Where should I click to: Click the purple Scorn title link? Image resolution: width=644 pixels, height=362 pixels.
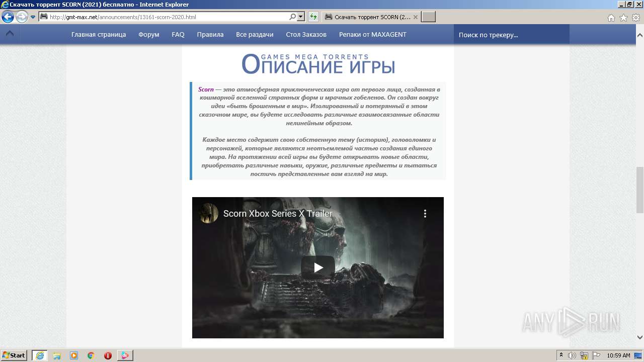206,89
